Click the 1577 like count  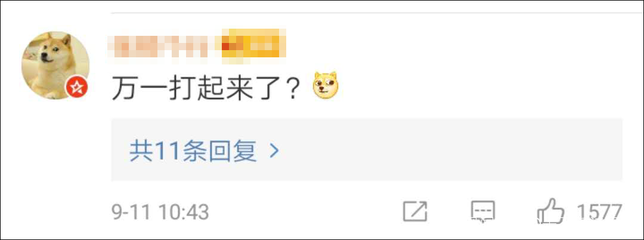[x=600, y=212]
